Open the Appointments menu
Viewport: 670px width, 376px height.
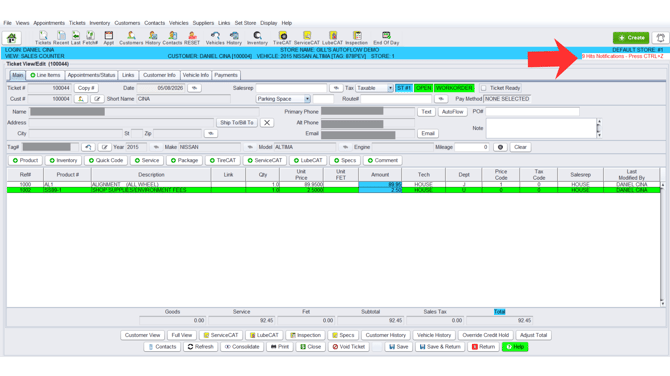[49, 23]
